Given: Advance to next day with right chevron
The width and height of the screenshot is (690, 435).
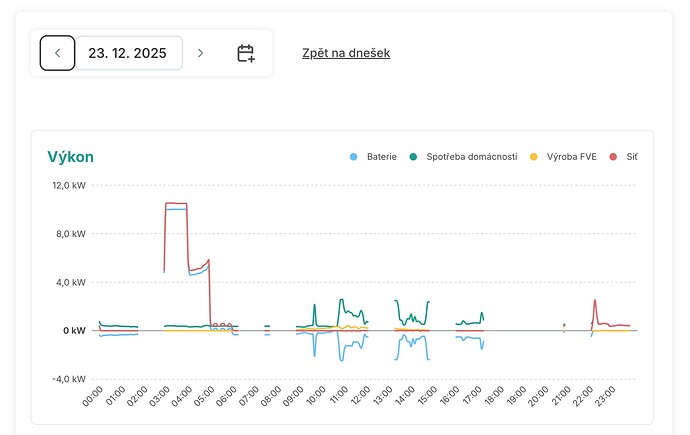Looking at the screenshot, I should (200, 53).
